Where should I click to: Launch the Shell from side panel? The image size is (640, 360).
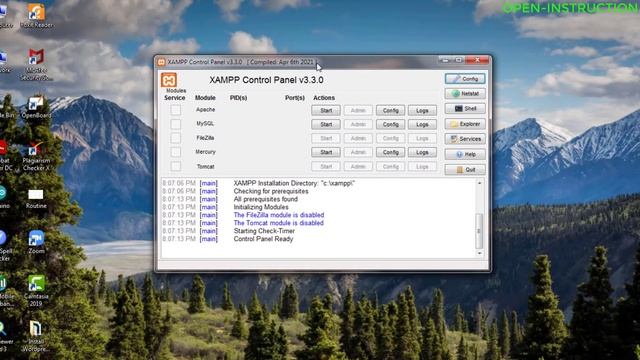tap(465, 109)
